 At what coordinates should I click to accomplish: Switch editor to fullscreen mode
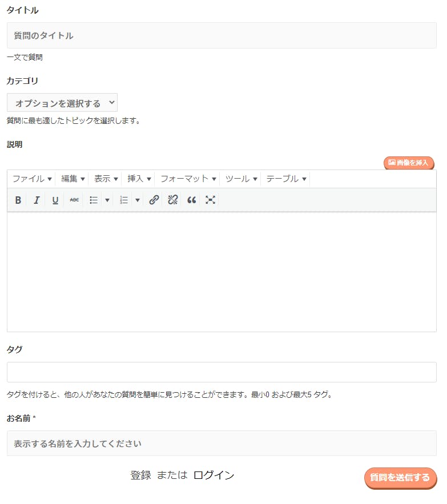click(211, 200)
